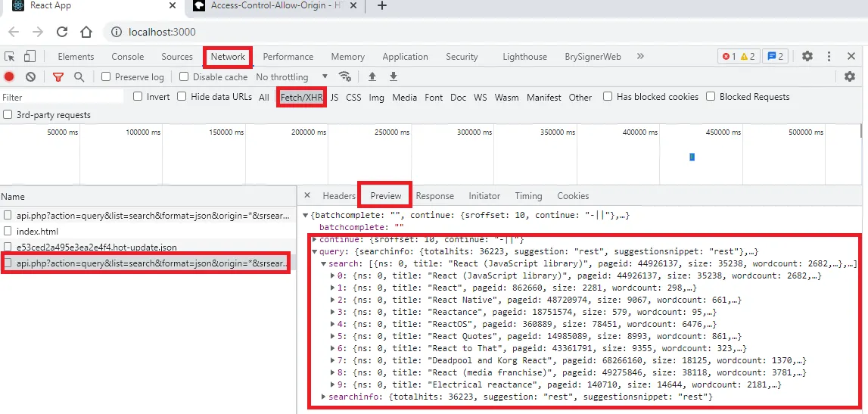The height and width of the screenshot is (414, 868).
Task: Toggle the red filter funnel icon
Action: click(58, 77)
